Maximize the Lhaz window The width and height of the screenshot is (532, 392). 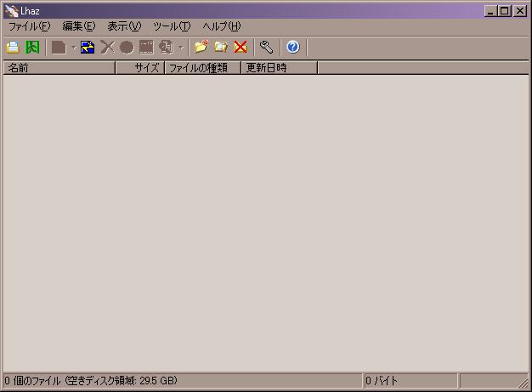click(x=504, y=11)
